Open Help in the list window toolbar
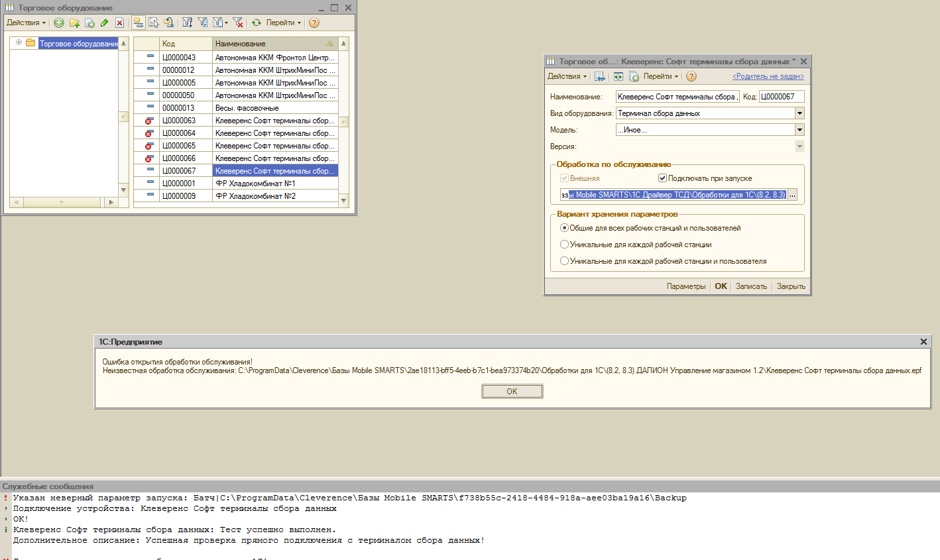This screenshot has width=940, height=560. (x=314, y=23)
